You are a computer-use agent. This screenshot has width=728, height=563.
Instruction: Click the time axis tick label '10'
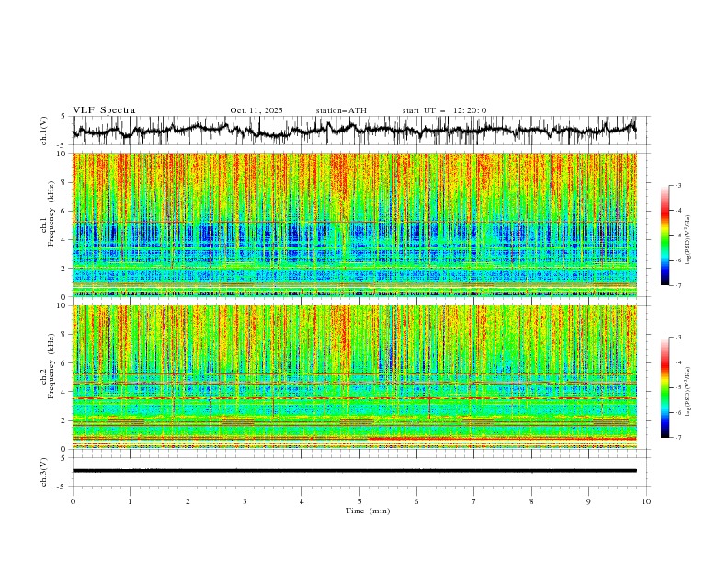coord(646,501)
